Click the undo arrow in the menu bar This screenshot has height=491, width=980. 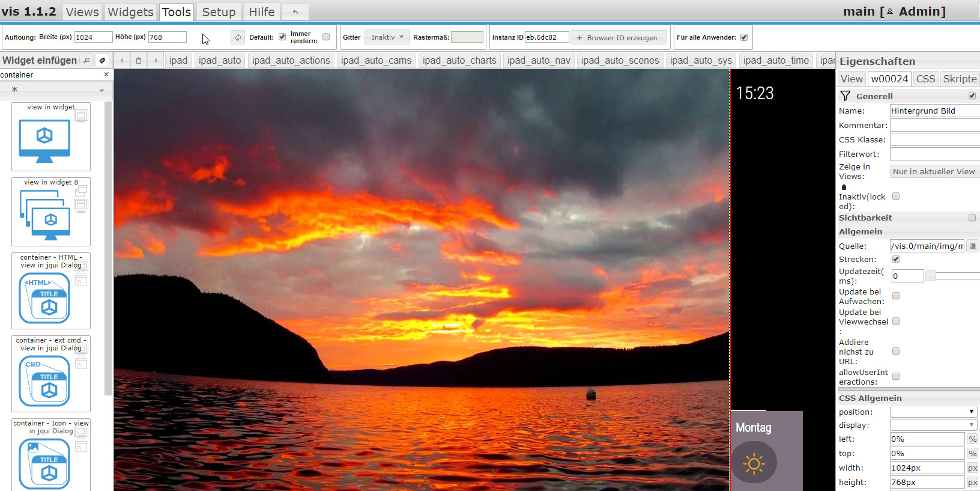tap(295, 12)
